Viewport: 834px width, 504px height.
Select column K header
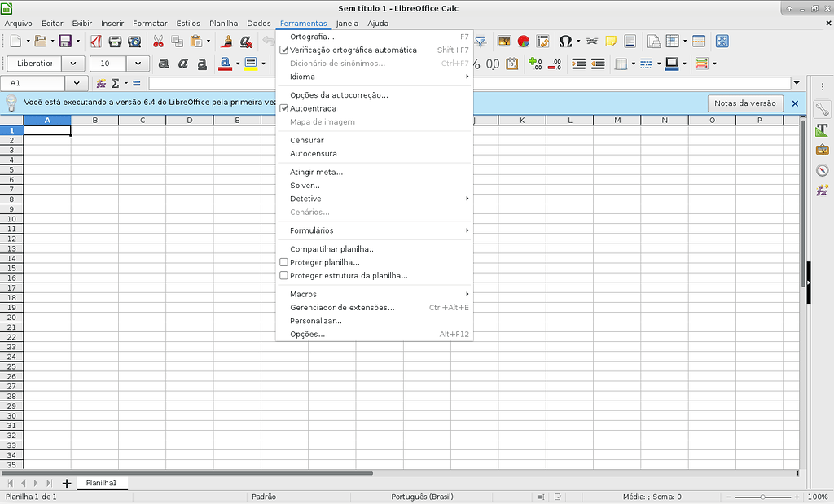522,121
